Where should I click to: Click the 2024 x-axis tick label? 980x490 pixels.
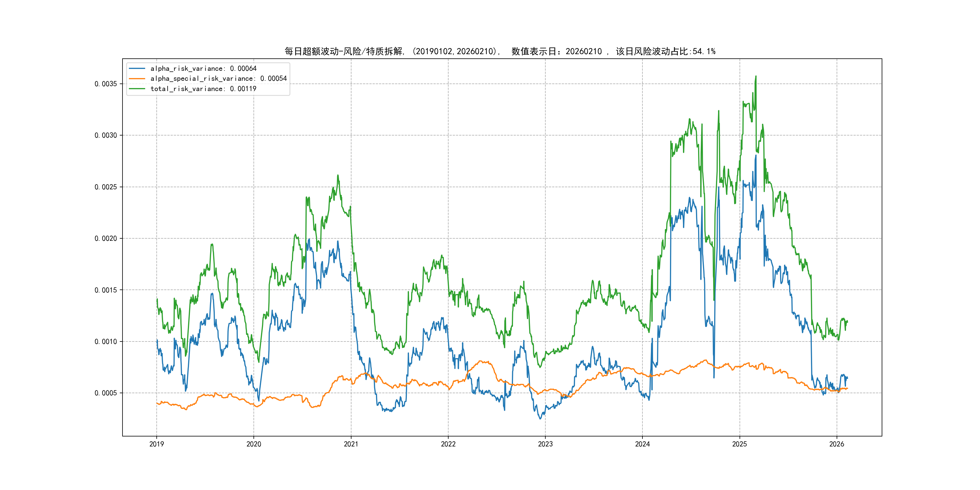click(x=642, y=444)
